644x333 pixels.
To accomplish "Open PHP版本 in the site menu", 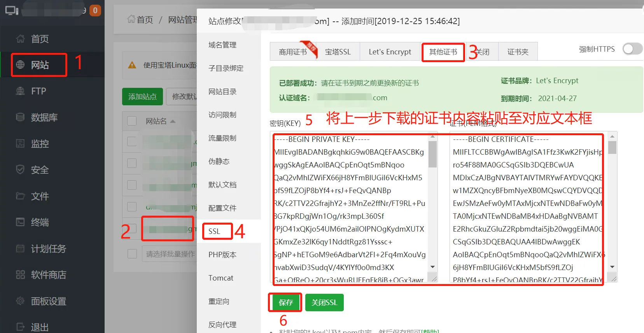I will (x=222, y=255).
